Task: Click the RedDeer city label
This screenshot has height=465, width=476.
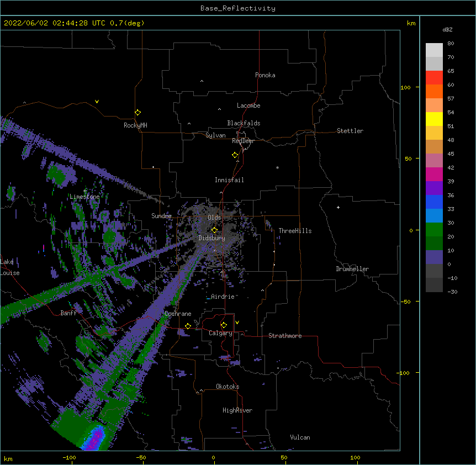Action: point(243,141)
